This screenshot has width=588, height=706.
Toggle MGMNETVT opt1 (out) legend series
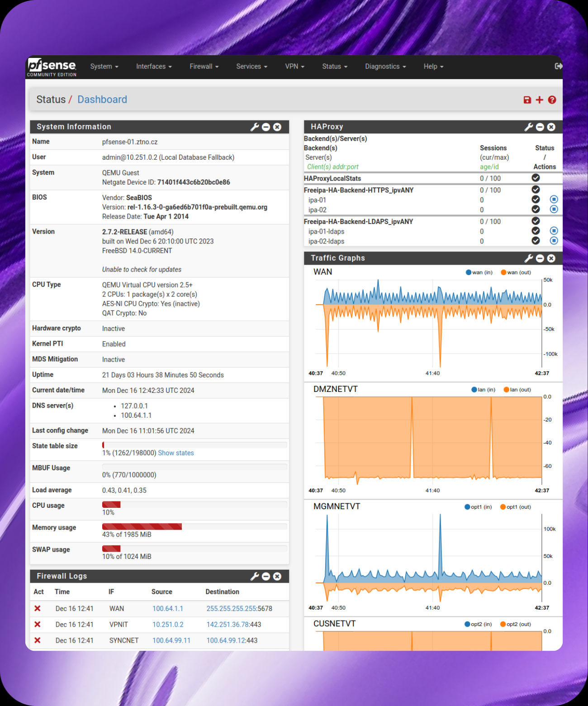point(516,507)
